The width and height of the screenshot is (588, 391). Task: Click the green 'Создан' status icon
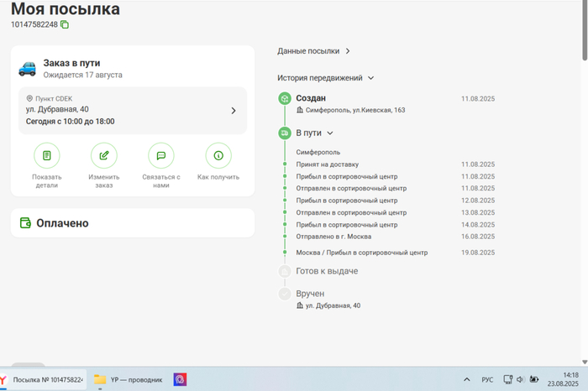coord(285,99)
